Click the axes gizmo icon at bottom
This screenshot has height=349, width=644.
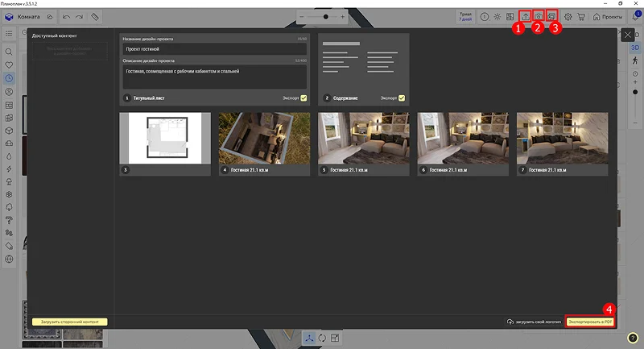pyautogui.click(x=309, y=338)
